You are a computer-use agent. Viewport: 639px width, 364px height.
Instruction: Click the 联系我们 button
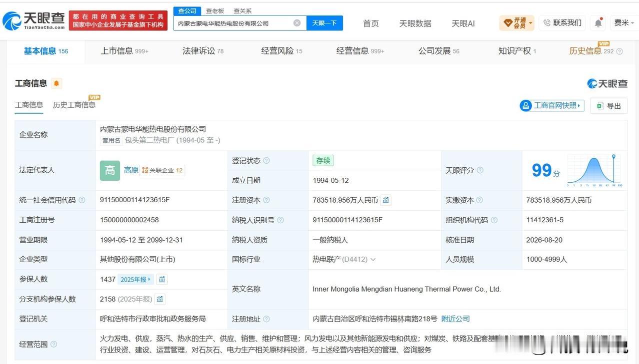pyautogui.click(x=562, y=23)
